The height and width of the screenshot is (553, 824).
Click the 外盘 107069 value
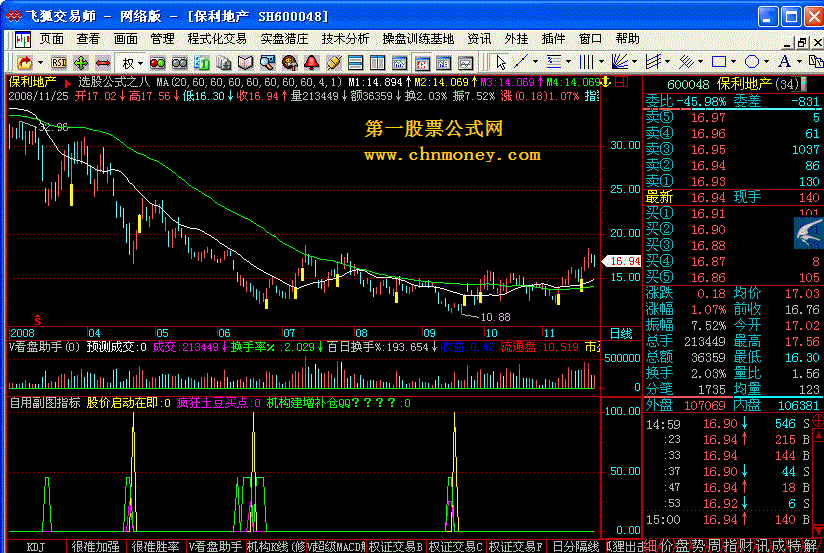click(x=704, y=405)
